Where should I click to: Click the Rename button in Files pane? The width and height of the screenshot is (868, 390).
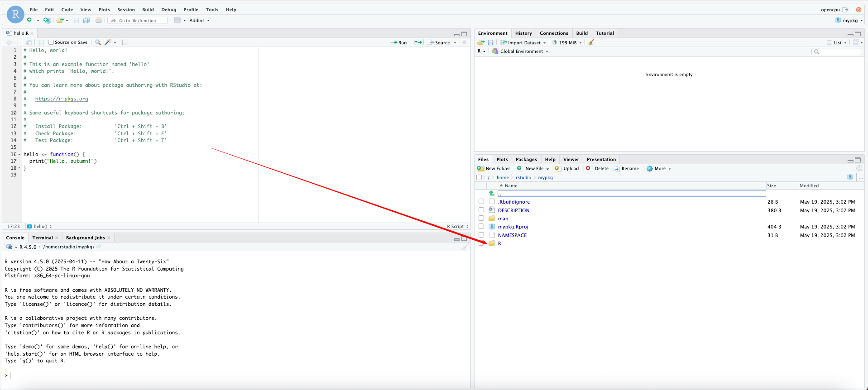pyautogui.click(x=626, y=168)
